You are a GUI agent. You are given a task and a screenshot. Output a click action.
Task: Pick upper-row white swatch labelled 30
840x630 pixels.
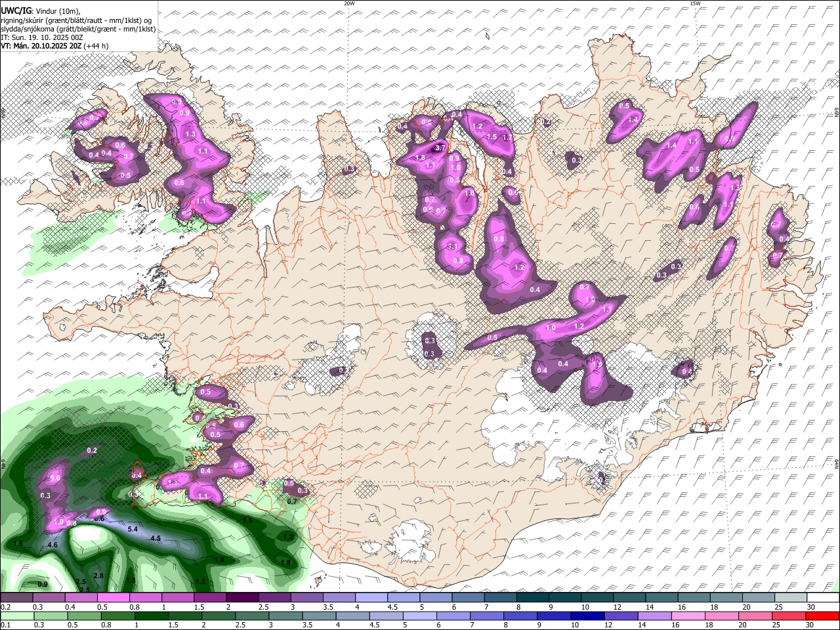coord(823,597)
